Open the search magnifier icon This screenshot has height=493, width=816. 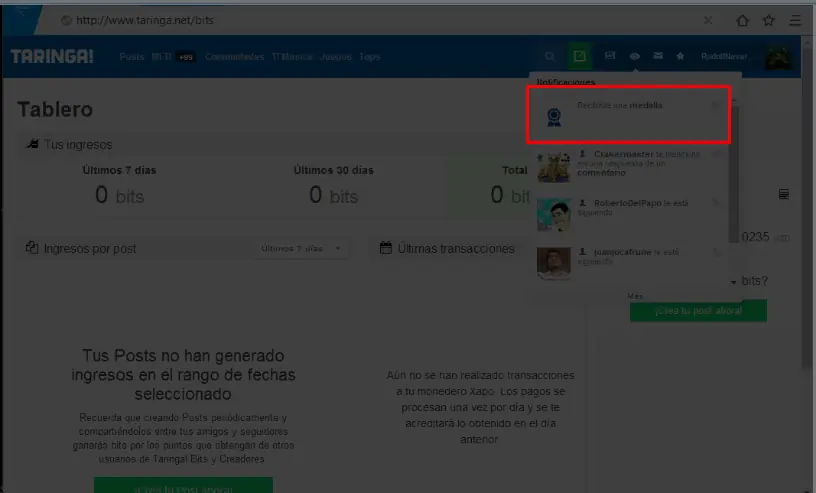tap(550, 56)
